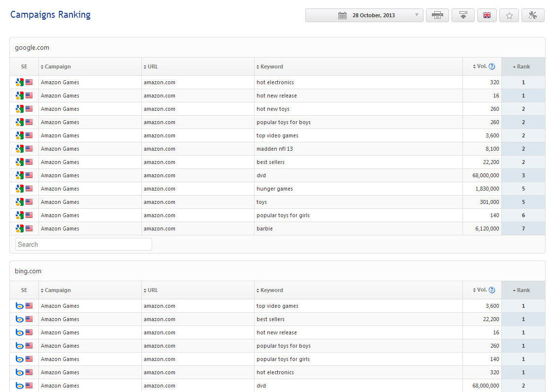Select the bing.com section heading
The image size is (552, 392).
[28, 271]
